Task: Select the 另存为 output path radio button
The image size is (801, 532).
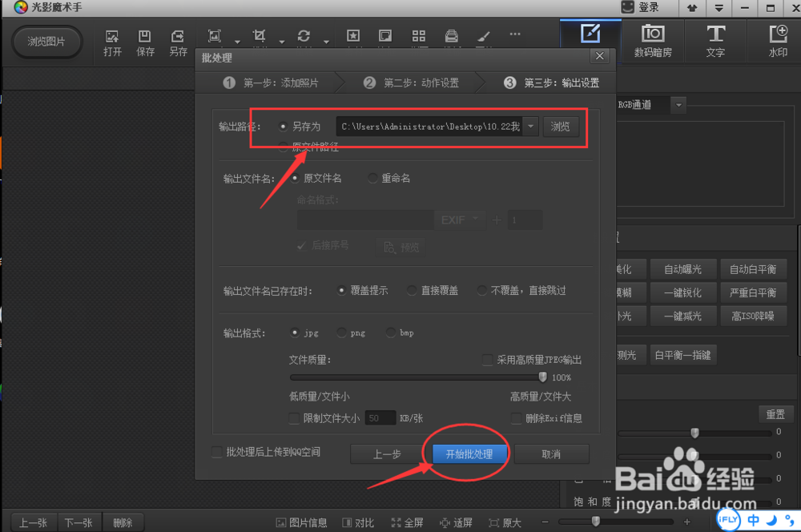Action: (x=284, y=126)
